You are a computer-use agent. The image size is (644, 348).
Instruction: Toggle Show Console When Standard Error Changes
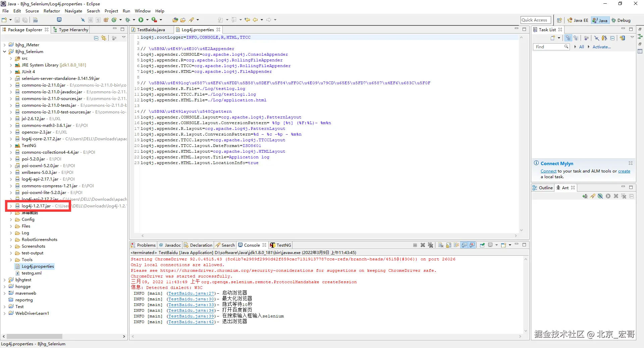pos(472,245)
